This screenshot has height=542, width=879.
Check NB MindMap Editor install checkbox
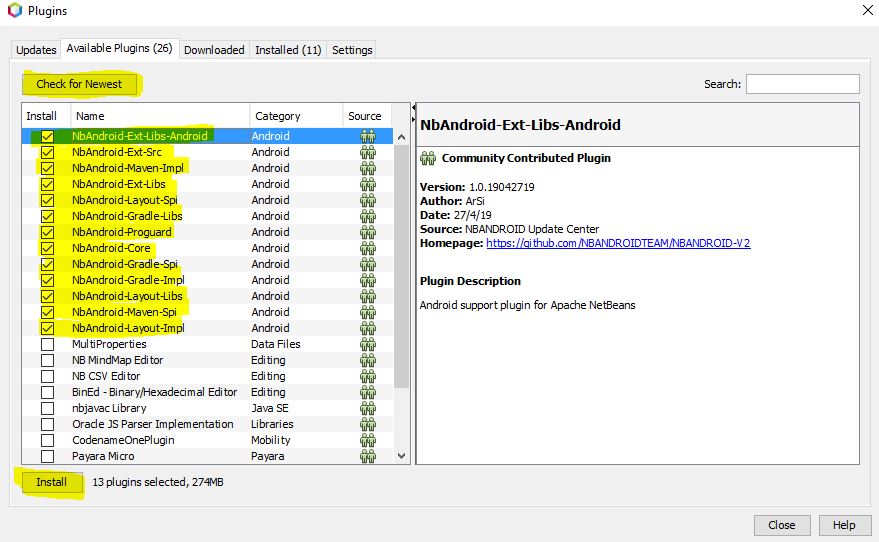point(48,360)
